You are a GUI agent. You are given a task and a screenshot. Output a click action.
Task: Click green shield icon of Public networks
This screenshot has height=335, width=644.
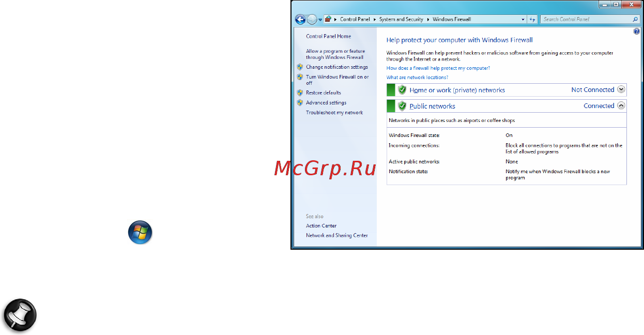pyautogui.click(x=402, y=106)
